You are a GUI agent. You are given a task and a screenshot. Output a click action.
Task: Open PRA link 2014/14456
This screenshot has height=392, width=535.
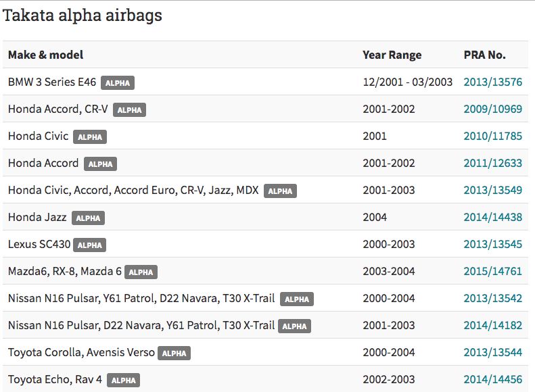point(492,380)
